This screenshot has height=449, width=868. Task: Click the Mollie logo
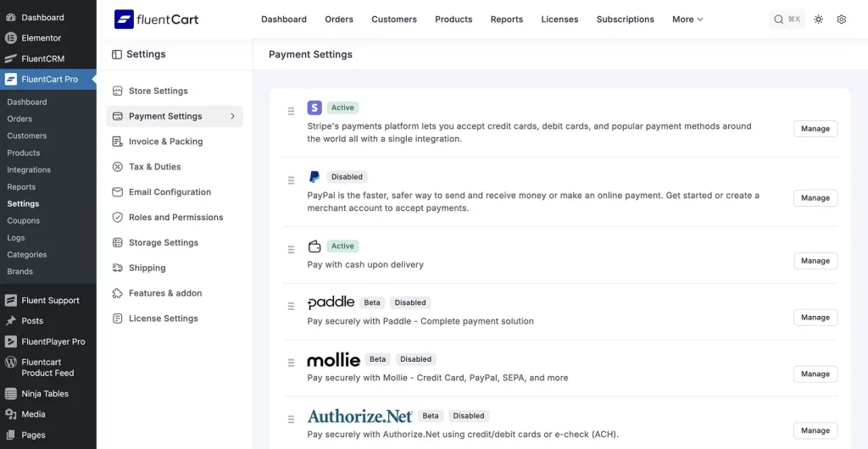[334, 360]
